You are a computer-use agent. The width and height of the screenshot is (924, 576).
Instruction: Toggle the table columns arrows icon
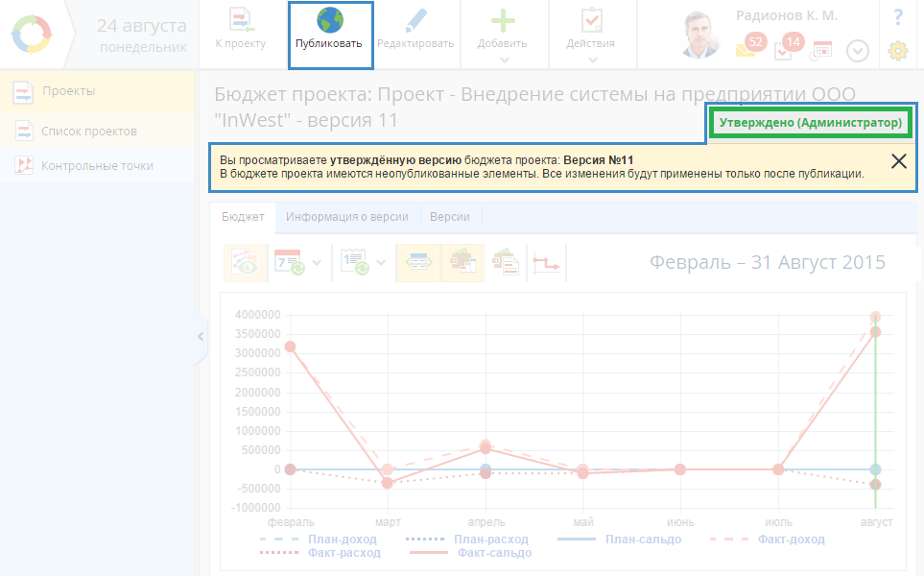click(x=418, y=262)
